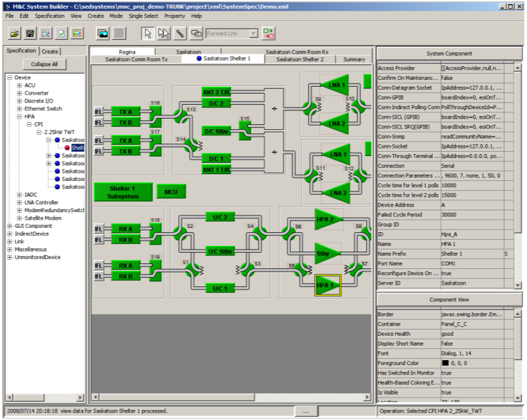This screenshot has width=527, height=420.
Task: Collapse the HPA tree node
Action: click(19, 117)
